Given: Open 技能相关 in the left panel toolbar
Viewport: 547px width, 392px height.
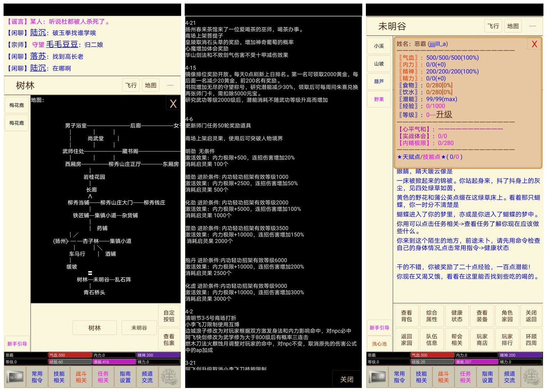Looking at the screenshot, I should [x=59, y=377].
